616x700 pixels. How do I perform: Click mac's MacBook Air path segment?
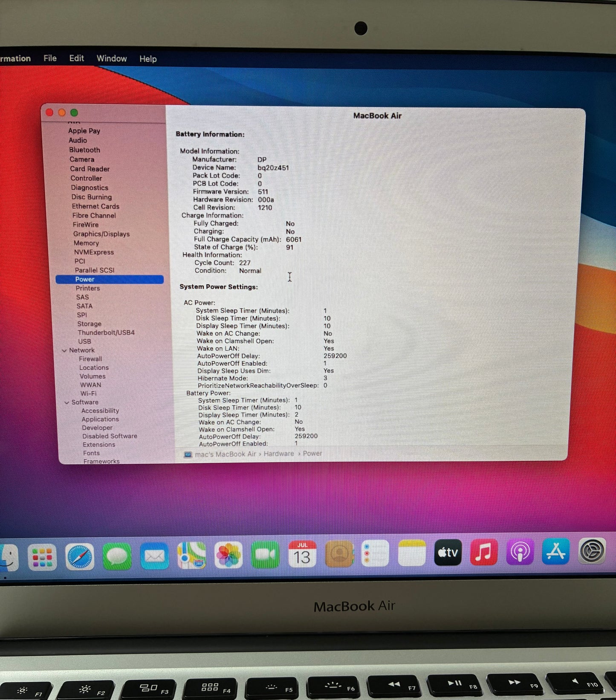click(x=226, y=454)
